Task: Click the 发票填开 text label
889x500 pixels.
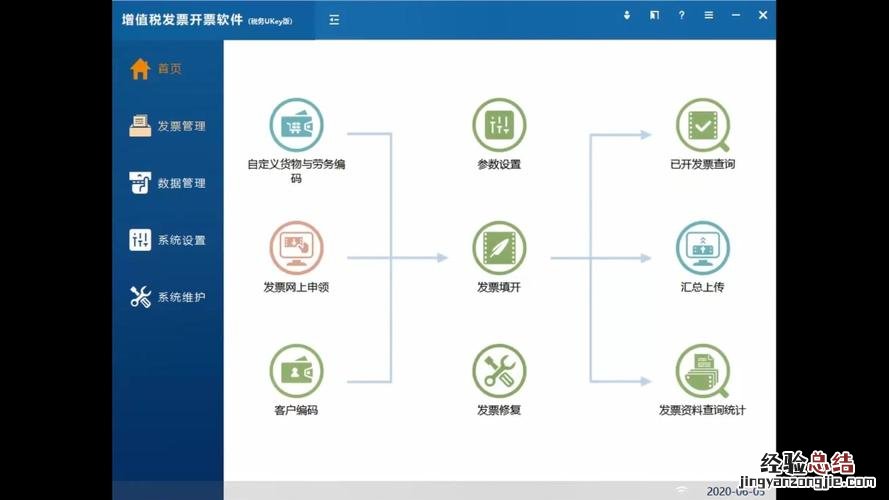Action: [x=499, y=287]
